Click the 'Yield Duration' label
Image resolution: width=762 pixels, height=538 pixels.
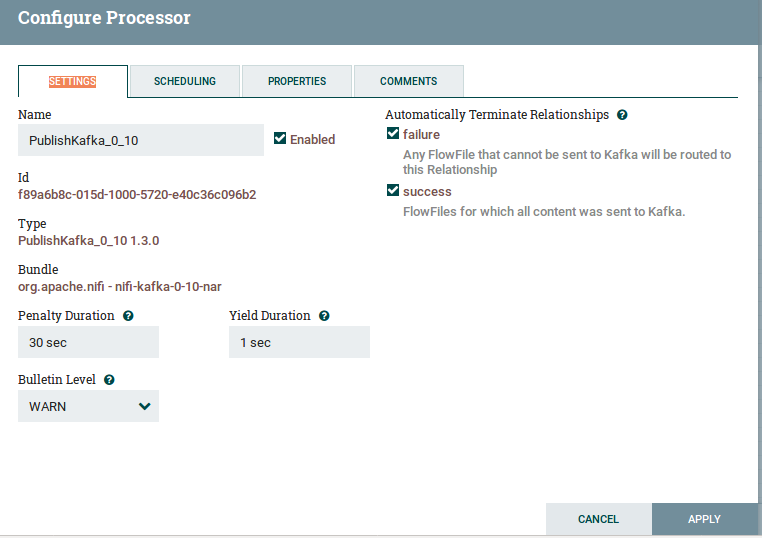270,316
